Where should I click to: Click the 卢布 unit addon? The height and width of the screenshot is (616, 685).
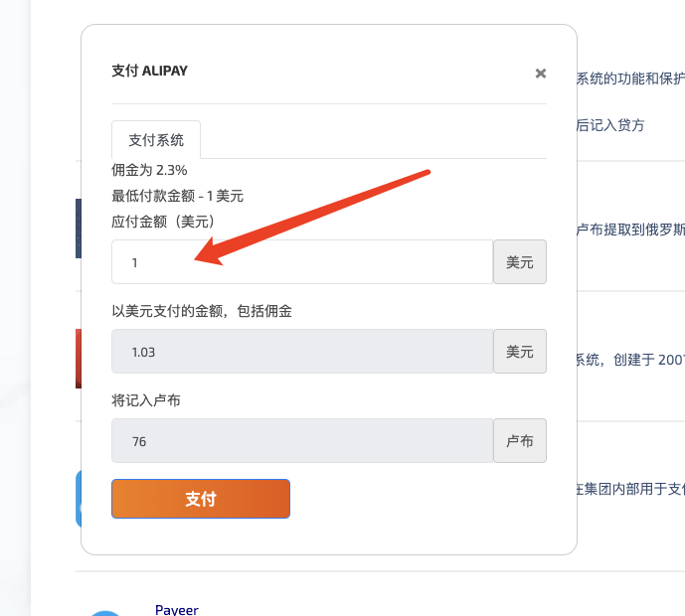click(x=520, y=441)
